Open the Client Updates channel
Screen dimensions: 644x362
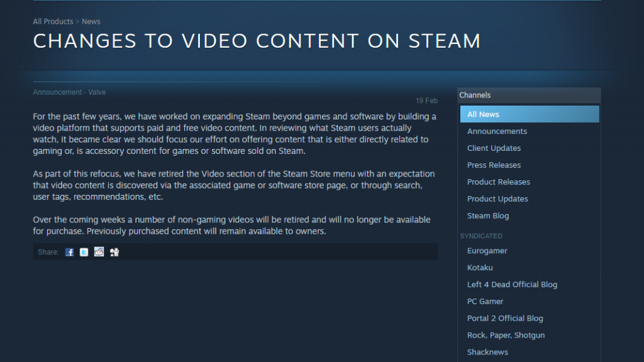click(x=494, y=148)
